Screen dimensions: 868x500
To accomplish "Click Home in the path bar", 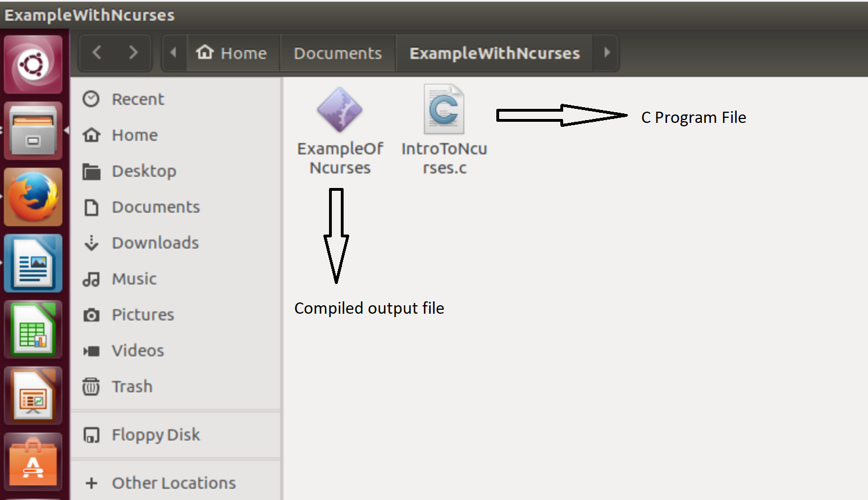I will click(232, 53).
